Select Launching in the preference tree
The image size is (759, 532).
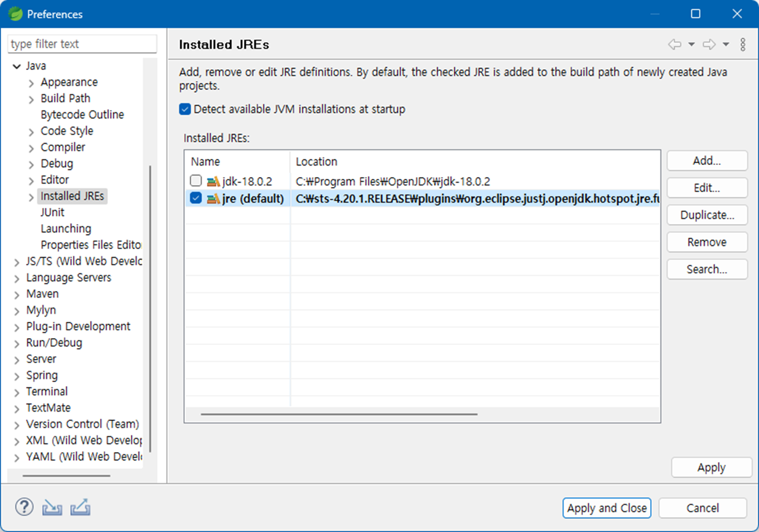click(66, 229)
